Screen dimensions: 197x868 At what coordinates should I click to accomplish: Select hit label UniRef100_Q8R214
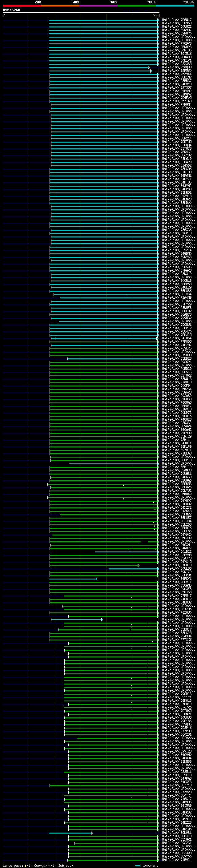coord(176,139)
